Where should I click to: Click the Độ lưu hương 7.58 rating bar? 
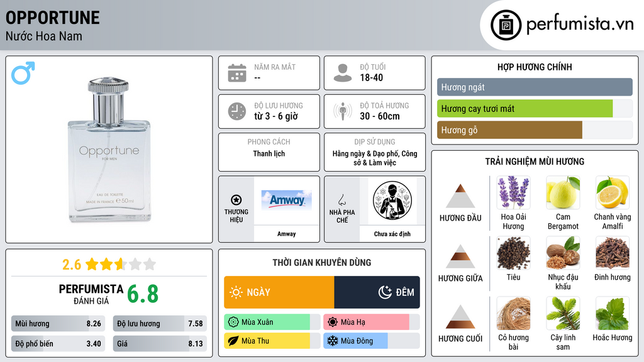pos(160,324)
